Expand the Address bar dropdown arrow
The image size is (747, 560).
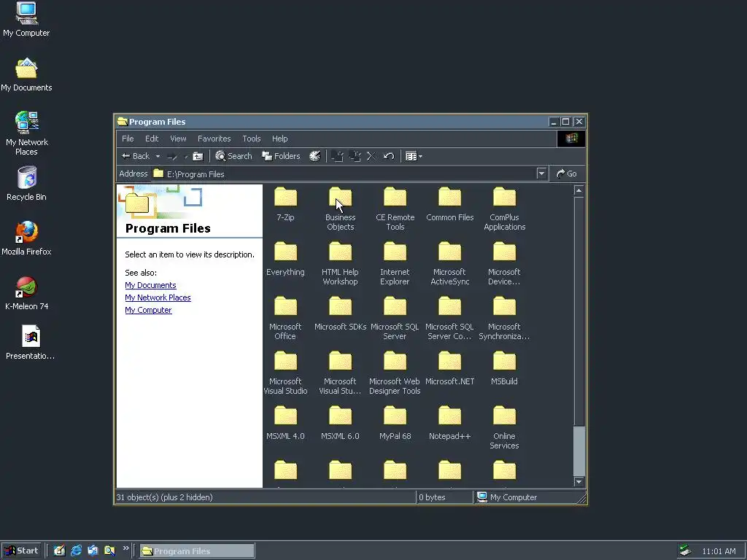(x=541, y=174)
